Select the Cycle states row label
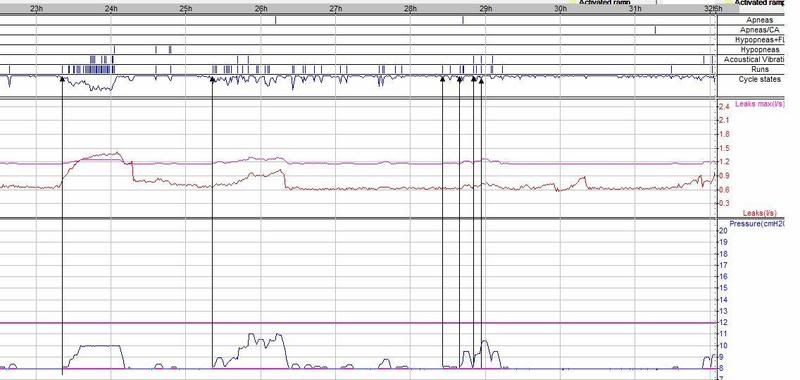This screenshot has height=380, width=800. (759, 79)
